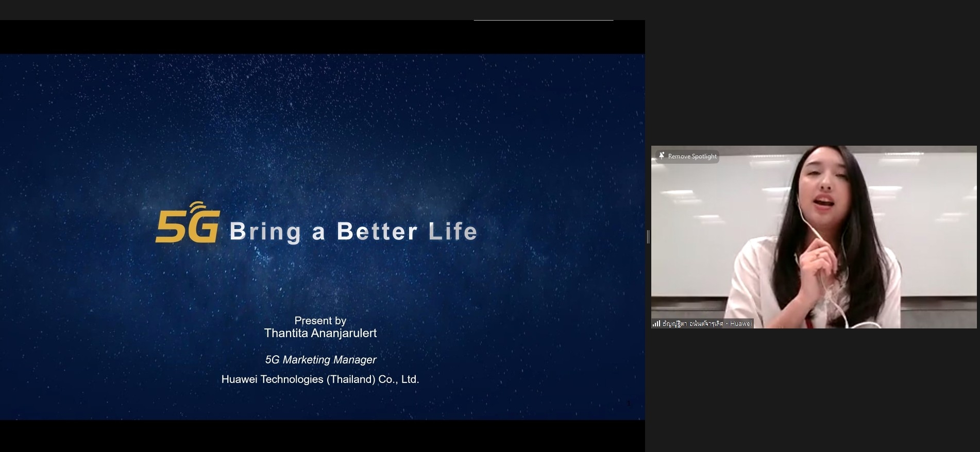980x452 pixels.
Task: Click the "5G Marketing Manager" line
Action: pos(320,360)
